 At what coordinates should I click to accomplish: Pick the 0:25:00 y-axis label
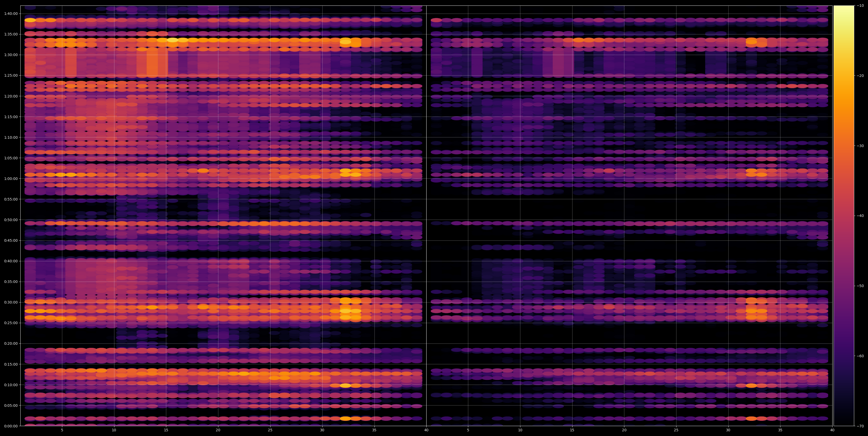click(x=11, y=323)
